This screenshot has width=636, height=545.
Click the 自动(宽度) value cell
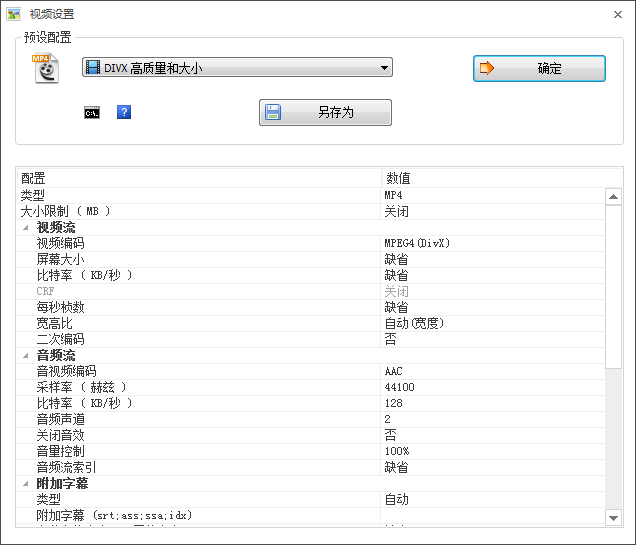click(492, 324)
